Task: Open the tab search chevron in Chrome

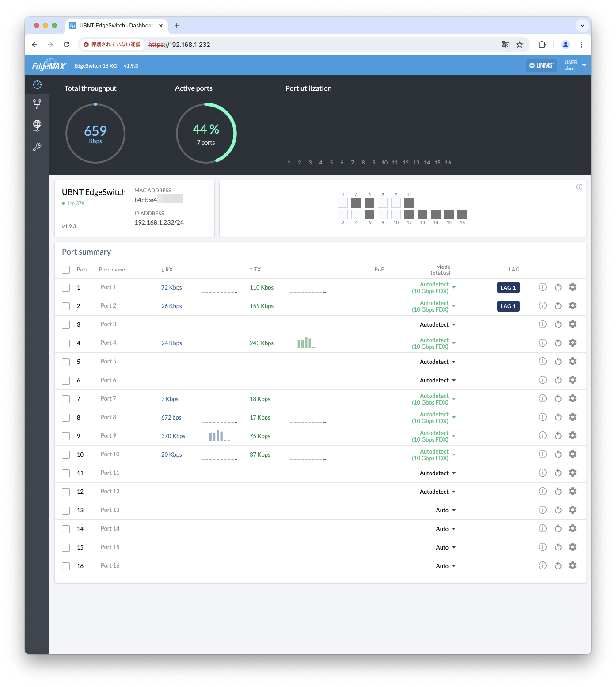Action: (x=582, y=26)
